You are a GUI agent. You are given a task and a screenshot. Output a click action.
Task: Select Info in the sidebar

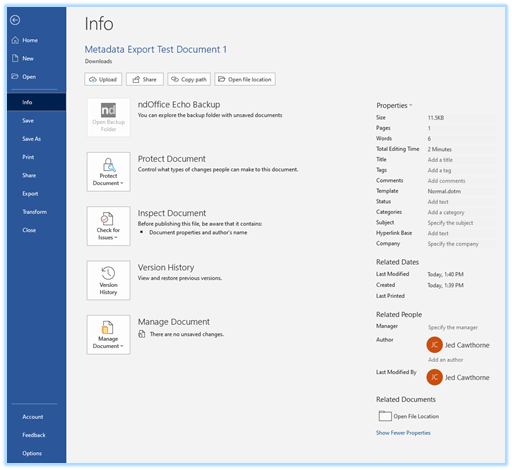pos(37,102)
